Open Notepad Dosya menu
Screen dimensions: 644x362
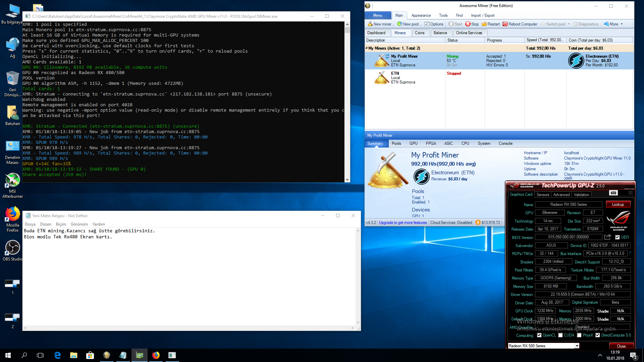30,224
